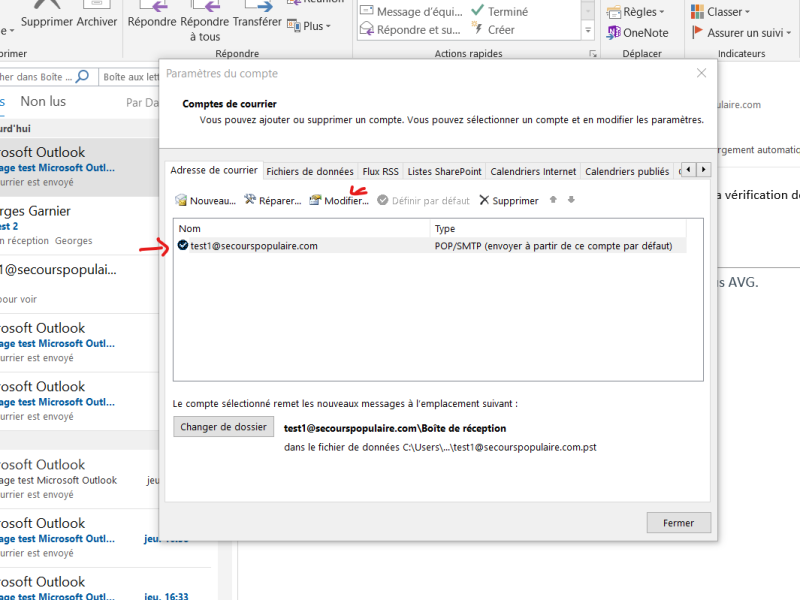Select Terminé quick action
800x600 pixels.
point(499,11)
